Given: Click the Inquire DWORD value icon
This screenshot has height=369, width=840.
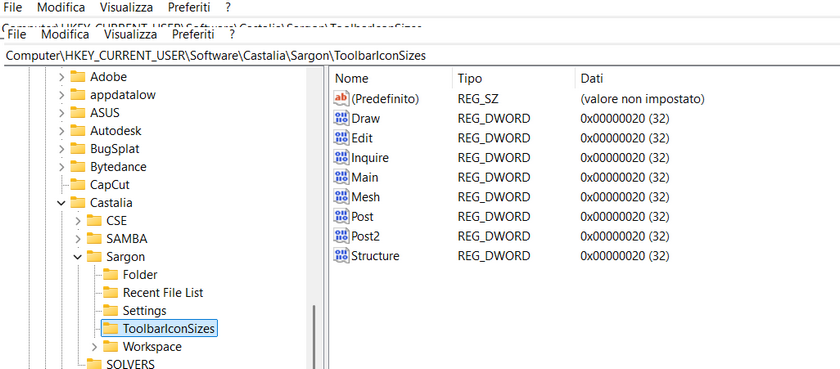Looking at the screenshot, I should (341, 157).
